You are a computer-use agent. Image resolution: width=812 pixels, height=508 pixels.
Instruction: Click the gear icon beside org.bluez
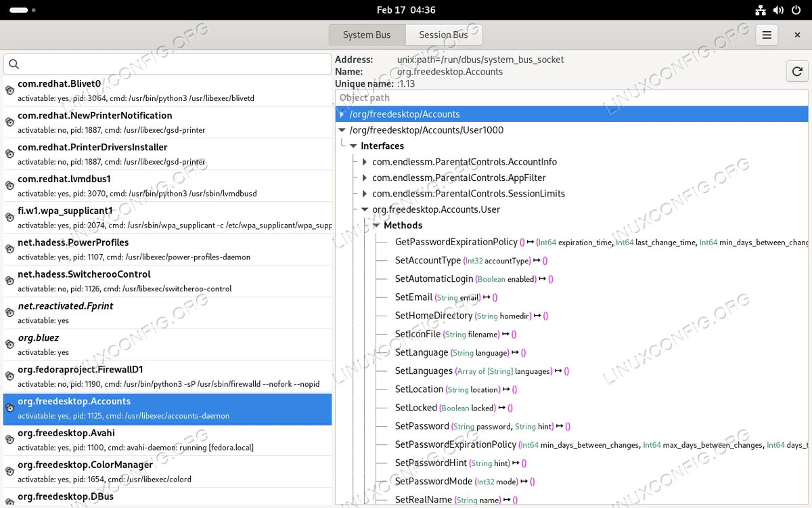(10, 345)
